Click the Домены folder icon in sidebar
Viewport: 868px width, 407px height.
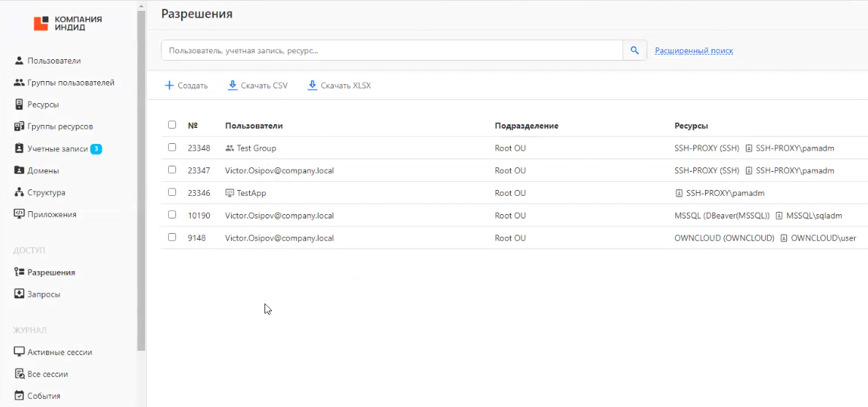(x=20, y=170)
